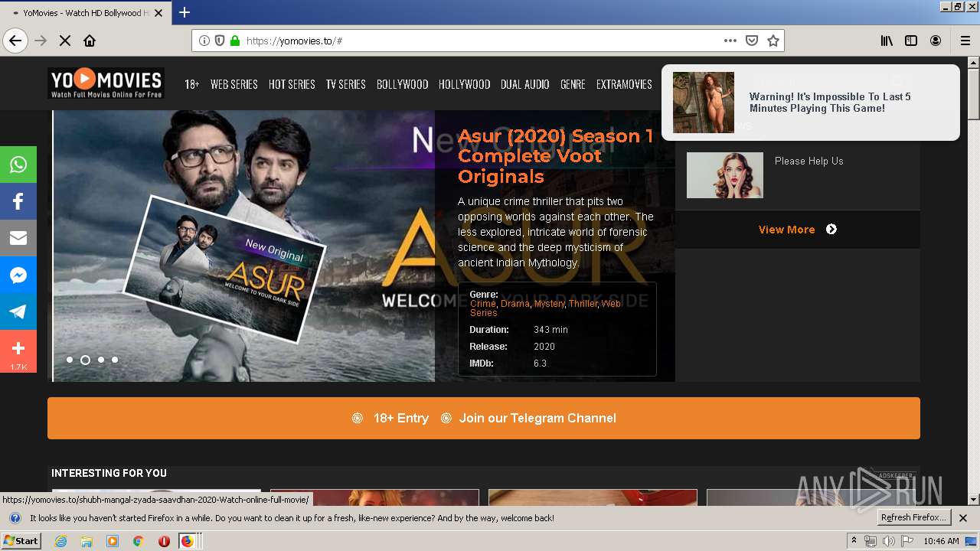The width and height of the screenshot is (980, 551).
Task: Click Save to Pocket icon
Action: tap(752, 41)
